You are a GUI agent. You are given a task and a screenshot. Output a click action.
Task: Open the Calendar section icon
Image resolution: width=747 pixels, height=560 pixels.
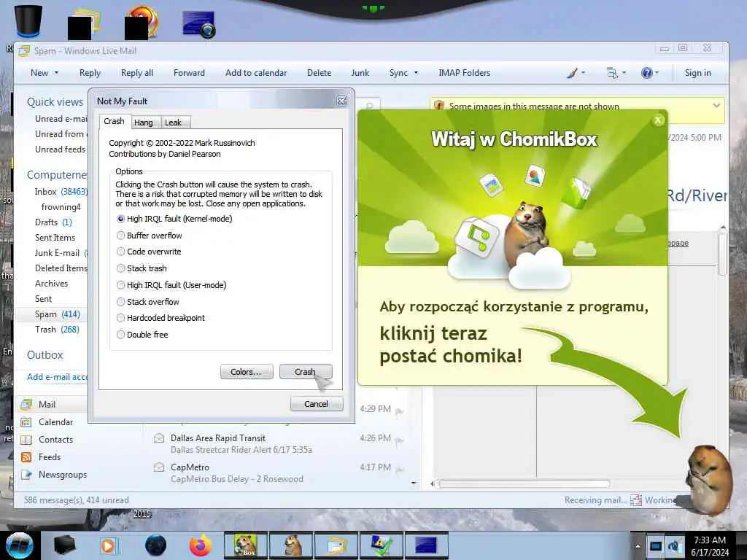pyautogui.click(x=26, y=422)
